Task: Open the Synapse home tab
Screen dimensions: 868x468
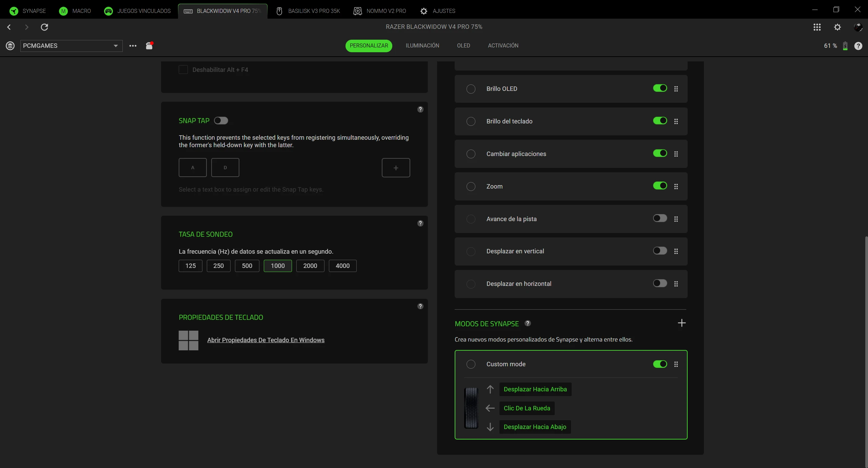Action: coord(28,11)
